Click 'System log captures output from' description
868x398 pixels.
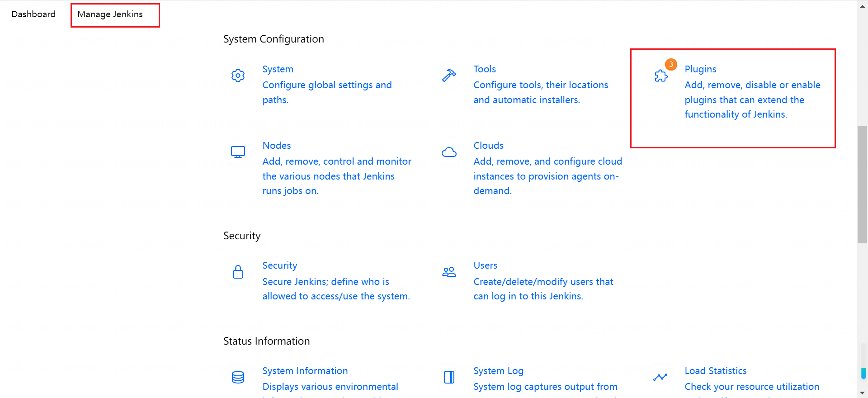(545, 387)
